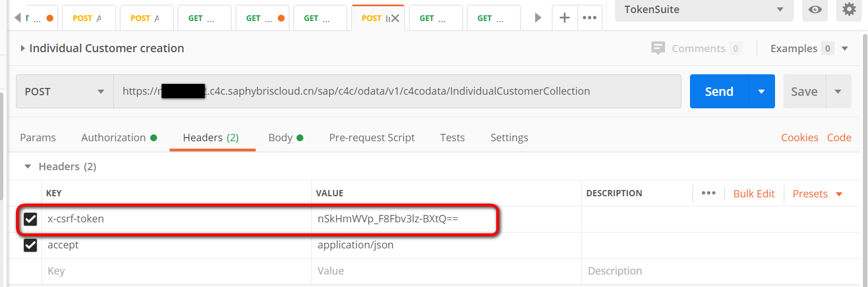868x287 pixels.
Task: Collapse the Headers (2) section
Action: click(27, 167)
